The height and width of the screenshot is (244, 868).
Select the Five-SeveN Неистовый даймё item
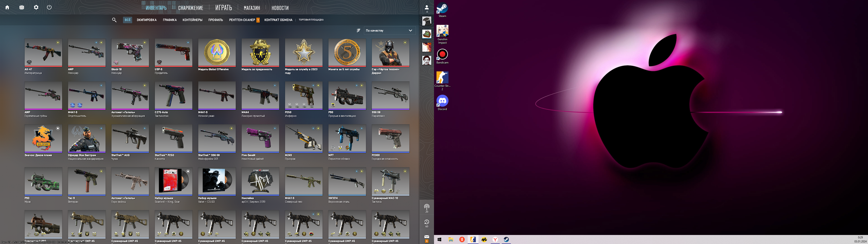[x=260, y=143]
